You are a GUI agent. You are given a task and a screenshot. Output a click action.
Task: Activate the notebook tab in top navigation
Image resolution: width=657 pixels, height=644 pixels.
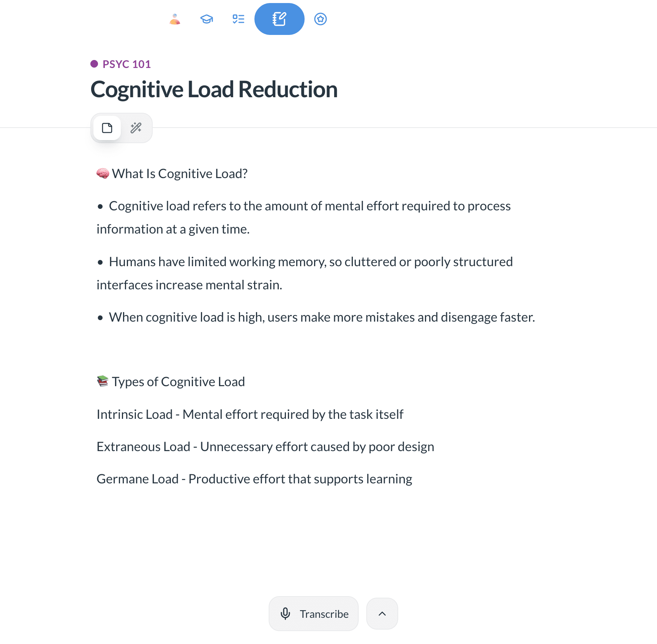(279, 18)
